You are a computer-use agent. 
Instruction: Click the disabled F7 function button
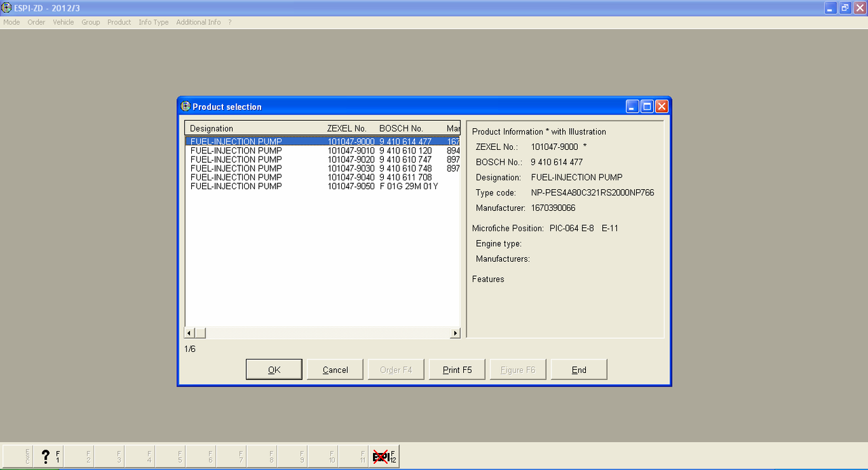231,456
